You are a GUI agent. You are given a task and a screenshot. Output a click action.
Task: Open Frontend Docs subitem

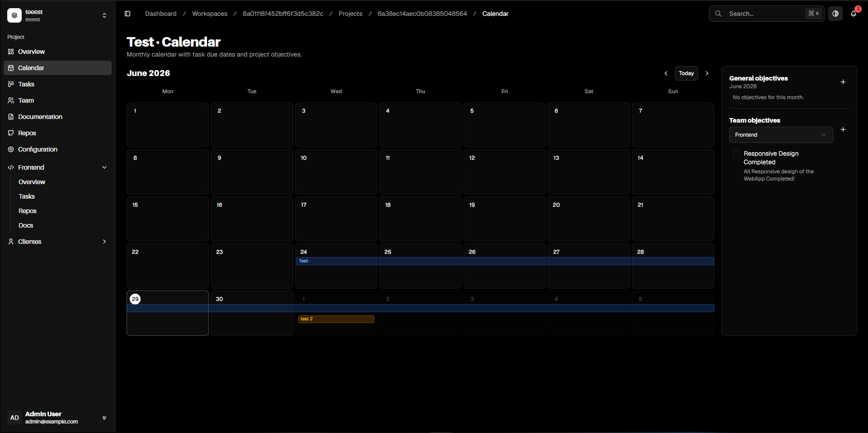(26, 225)
